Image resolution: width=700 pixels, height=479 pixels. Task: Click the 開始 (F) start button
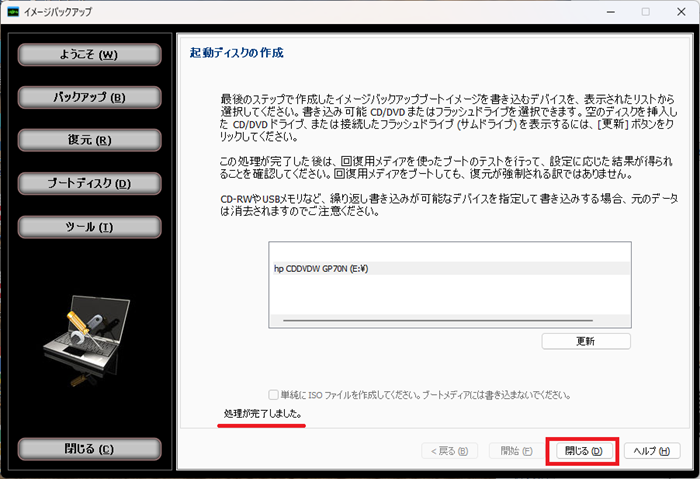(x=512, y=451)
